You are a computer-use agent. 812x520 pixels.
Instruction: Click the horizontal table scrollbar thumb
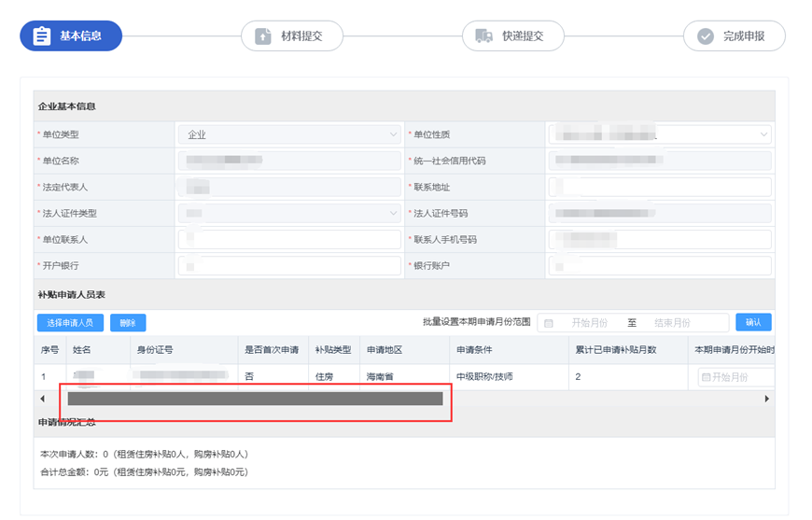pyautogui.click(x=254, y=399)
